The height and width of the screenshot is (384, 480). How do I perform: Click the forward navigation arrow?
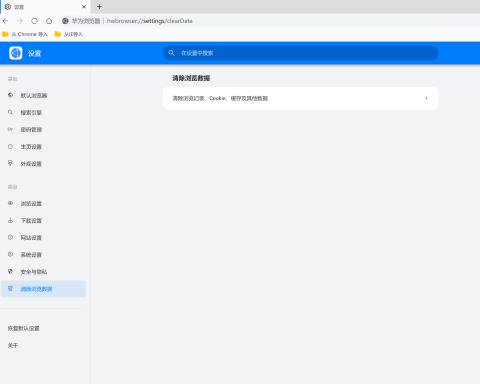tap(20, 21)
